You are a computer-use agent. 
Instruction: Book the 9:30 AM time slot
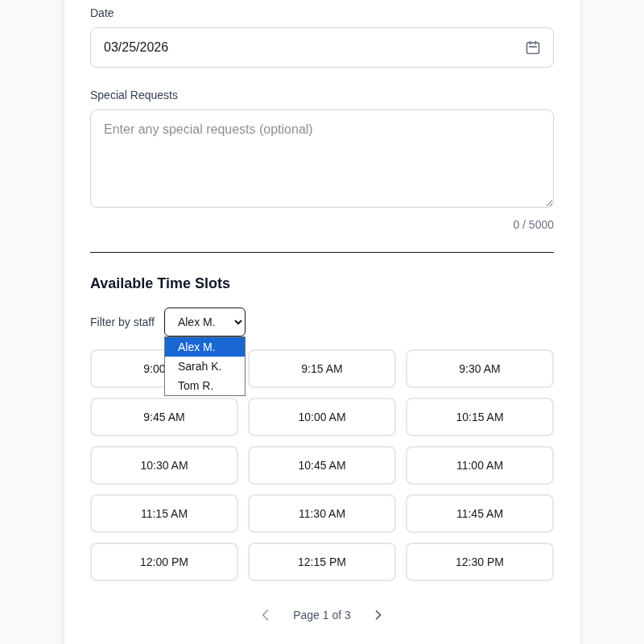[x=480, y=369]
